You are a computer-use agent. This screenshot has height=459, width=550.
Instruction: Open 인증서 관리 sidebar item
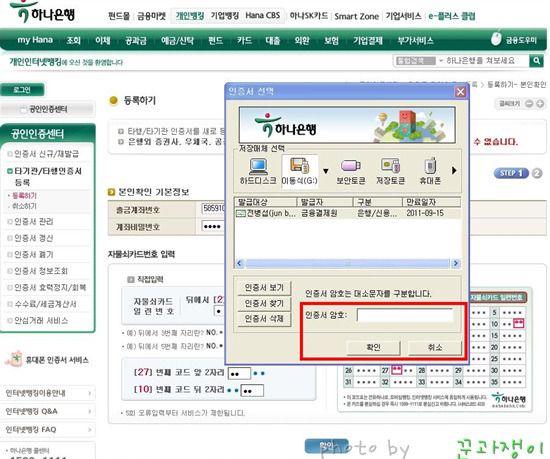tap(34, 222)
